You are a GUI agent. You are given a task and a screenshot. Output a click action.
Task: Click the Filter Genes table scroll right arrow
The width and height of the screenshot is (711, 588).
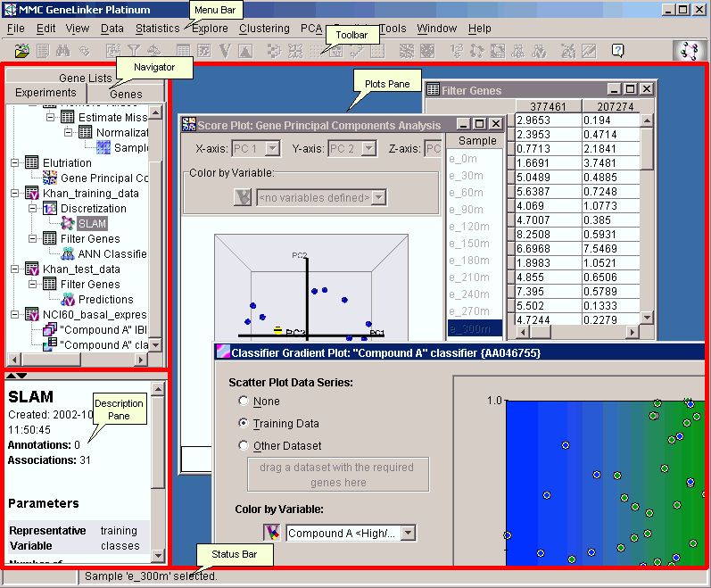pyautogui.click(x=632, y=332)
